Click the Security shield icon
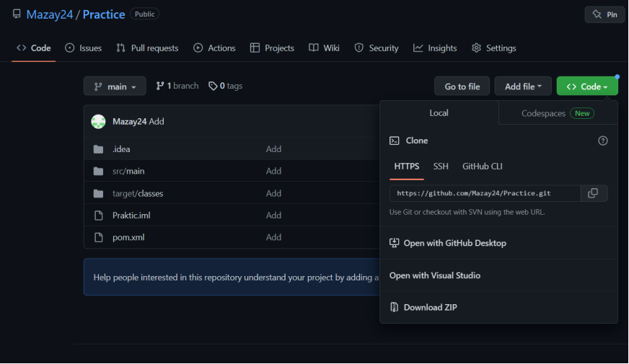 point(359,48)
